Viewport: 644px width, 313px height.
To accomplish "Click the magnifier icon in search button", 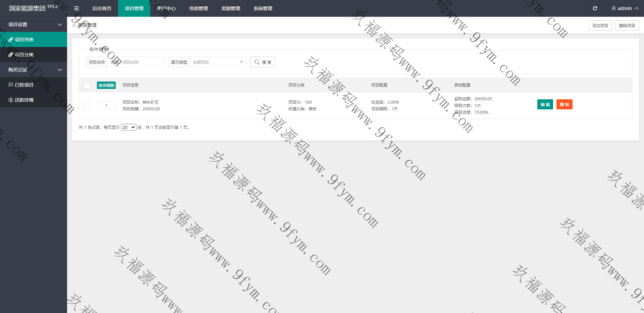I will (257, 62).
